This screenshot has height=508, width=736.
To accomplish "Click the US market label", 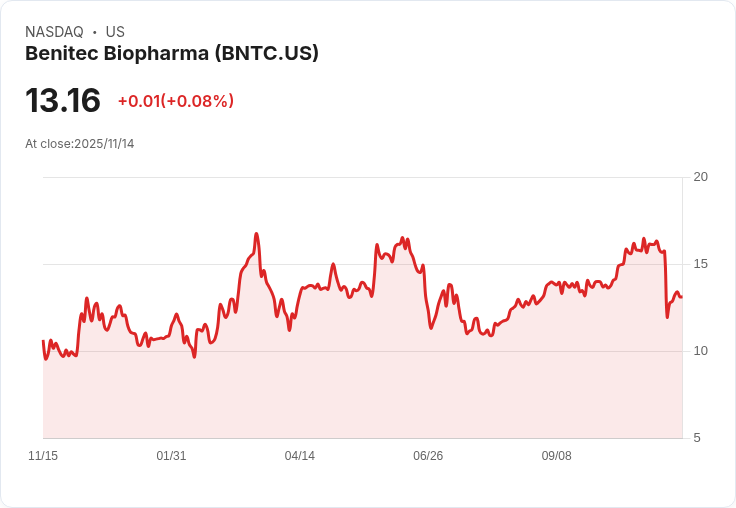I will [x=115, y=32].
